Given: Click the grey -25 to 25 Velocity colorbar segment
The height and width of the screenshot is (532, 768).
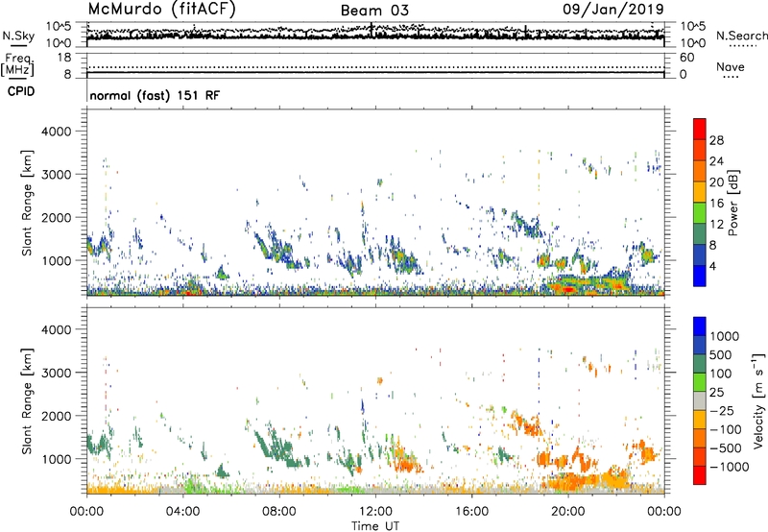Looking at the screenshot, I should 700,400.
